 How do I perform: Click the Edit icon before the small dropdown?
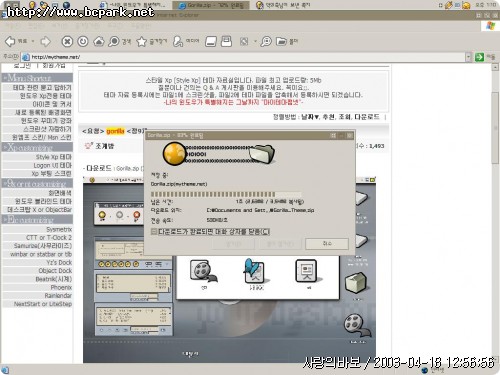[244, 41]
